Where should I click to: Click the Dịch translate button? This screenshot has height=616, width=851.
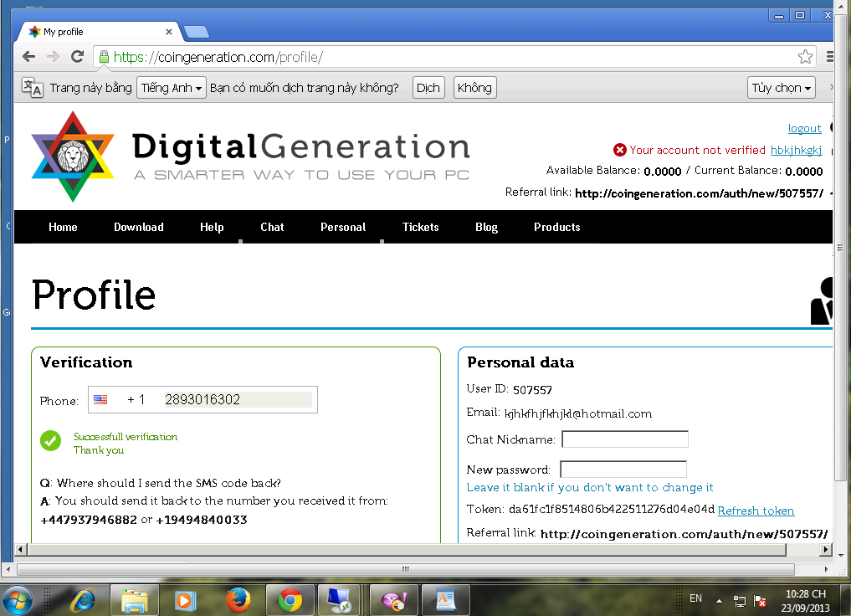428,87
